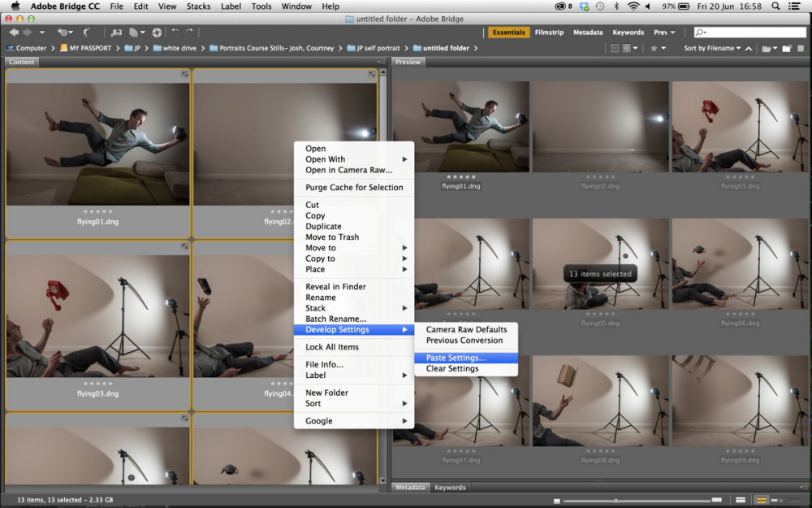This screenshot has width=812, height=508.
Task: Open the refine (review mode) menu icon
Action: [x=136, y=33]
